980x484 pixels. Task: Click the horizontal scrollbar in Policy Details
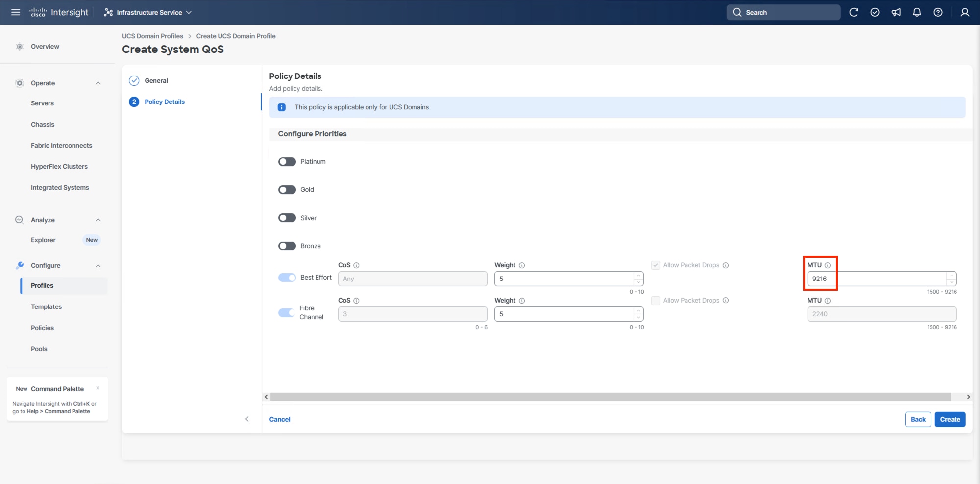point(610,397)
